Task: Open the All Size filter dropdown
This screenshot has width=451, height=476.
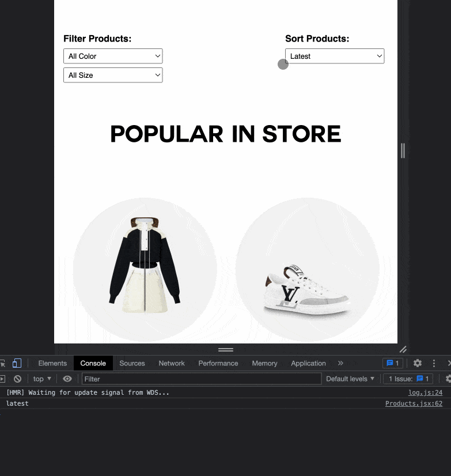Action: [x=113, y=75]
